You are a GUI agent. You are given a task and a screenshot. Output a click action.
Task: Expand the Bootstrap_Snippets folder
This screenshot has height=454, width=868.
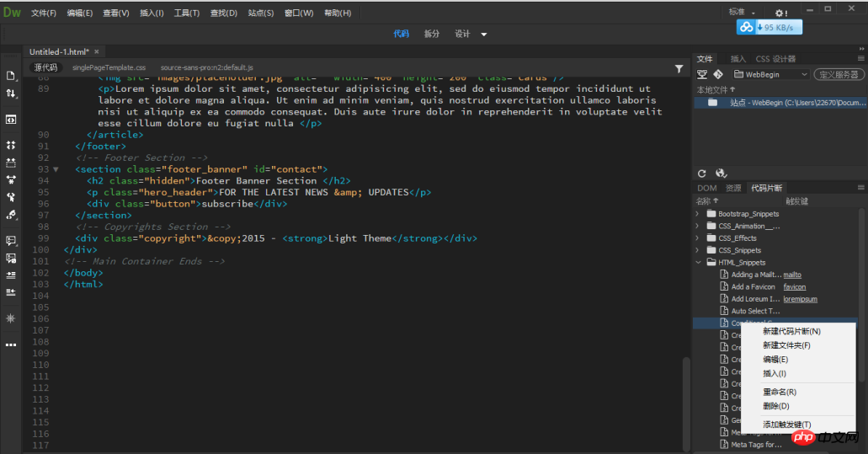click(x=697, y=214)
